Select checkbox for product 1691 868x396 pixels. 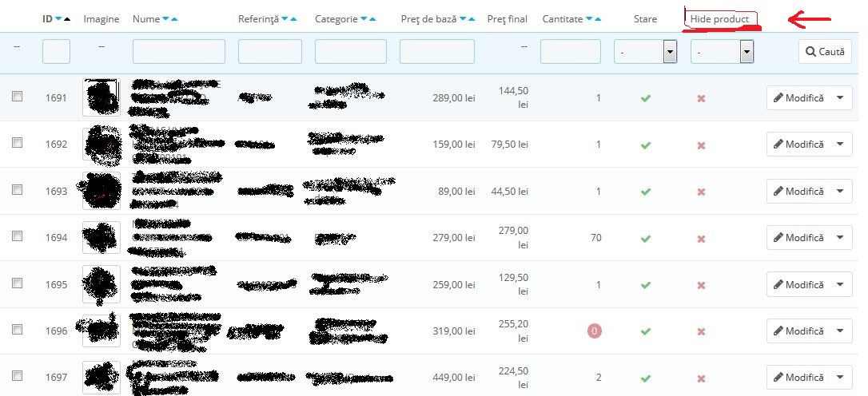[17, 97]
